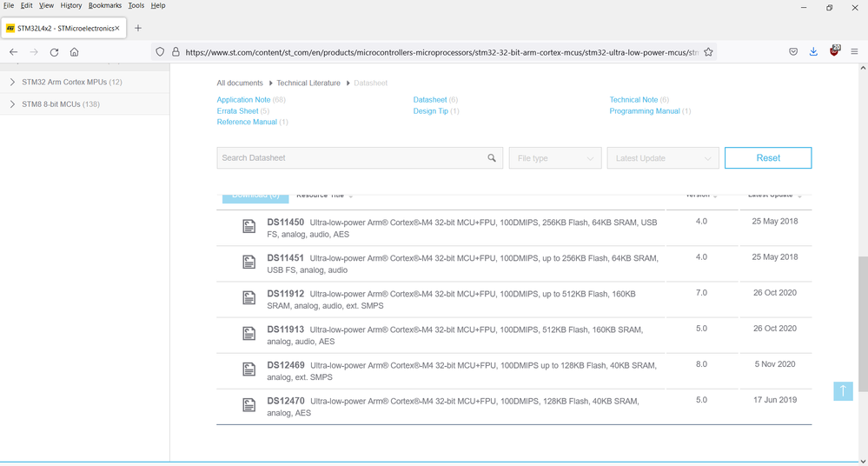
Task: Open the Reference Manual link
Action: pos(247,122)
